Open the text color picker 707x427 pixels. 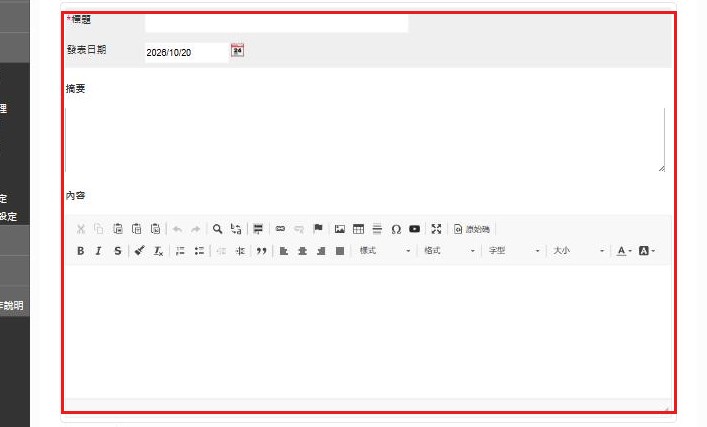(x=624, y=251)
